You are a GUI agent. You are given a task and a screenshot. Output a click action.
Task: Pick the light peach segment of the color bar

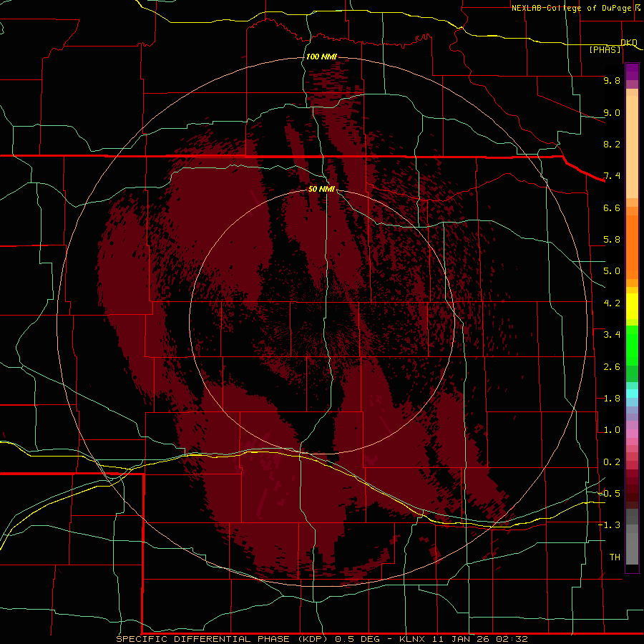point(632,146)
